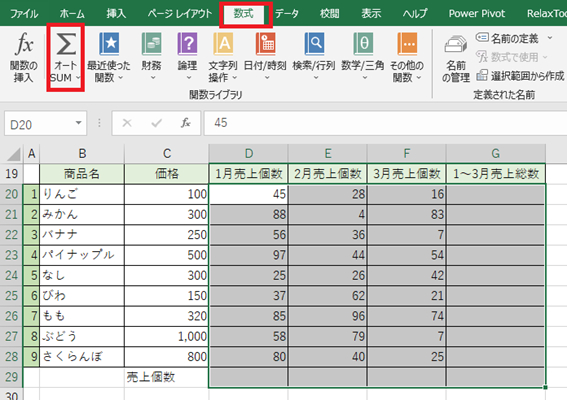Open the 論理 functions question mark icon
567x400 pixels.
click(x=187, y=43)
